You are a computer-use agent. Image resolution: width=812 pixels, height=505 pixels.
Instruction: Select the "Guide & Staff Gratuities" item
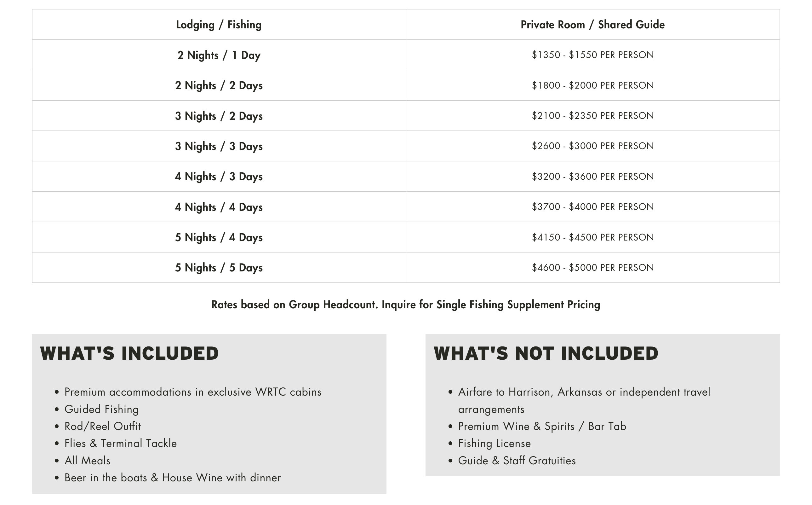517,461
